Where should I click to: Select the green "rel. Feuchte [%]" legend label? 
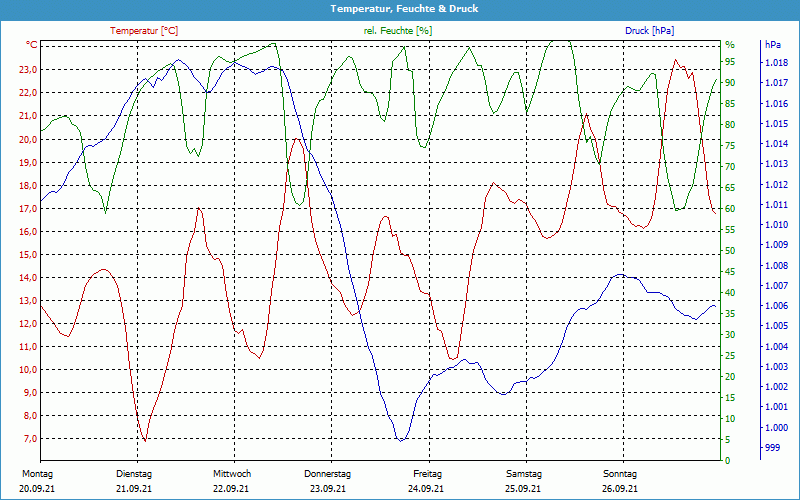pos(398,31)
